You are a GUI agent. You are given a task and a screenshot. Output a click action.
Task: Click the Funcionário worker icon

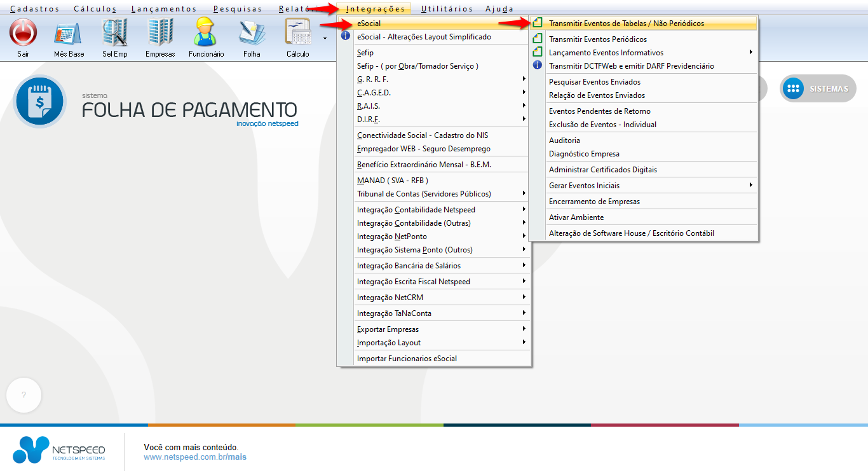tap(206, 32)
